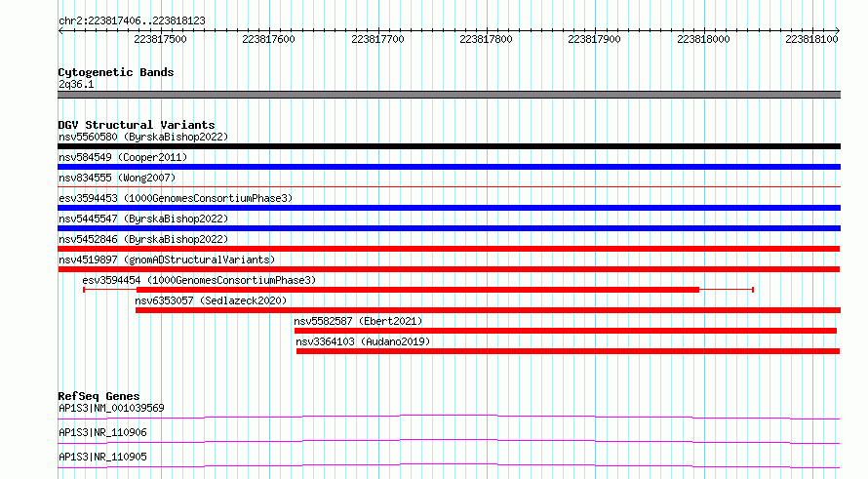
Task: Click ruler position 223817700
Action: (x=377, y=39)
